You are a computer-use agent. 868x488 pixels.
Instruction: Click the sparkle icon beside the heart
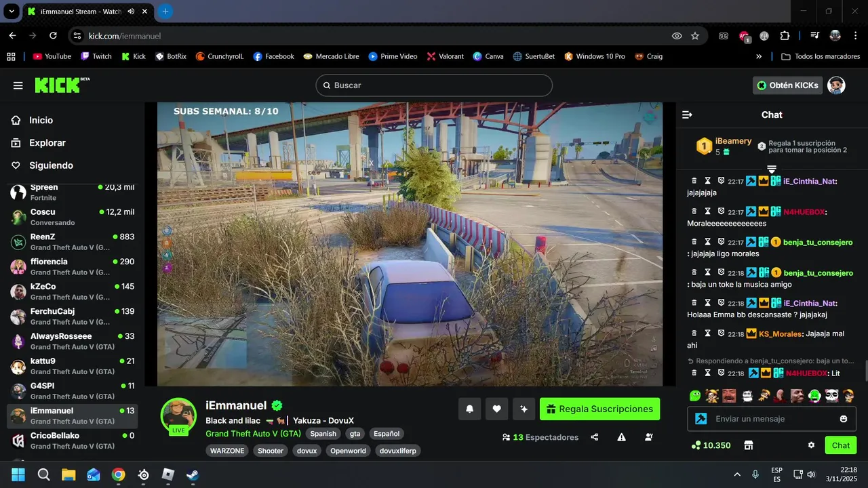(x=524, y=409)
